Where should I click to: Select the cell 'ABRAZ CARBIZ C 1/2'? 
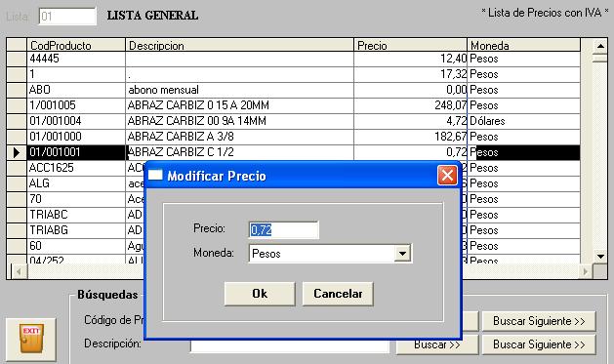click(x=239, y=152)
